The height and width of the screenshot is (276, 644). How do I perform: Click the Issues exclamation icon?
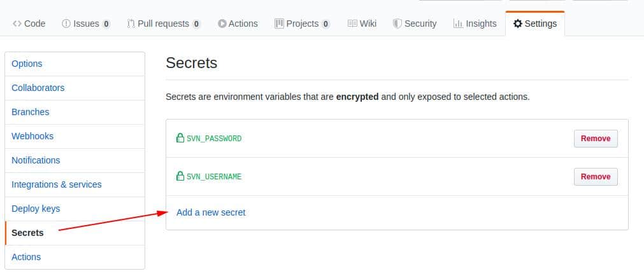(x=66, y=24)
